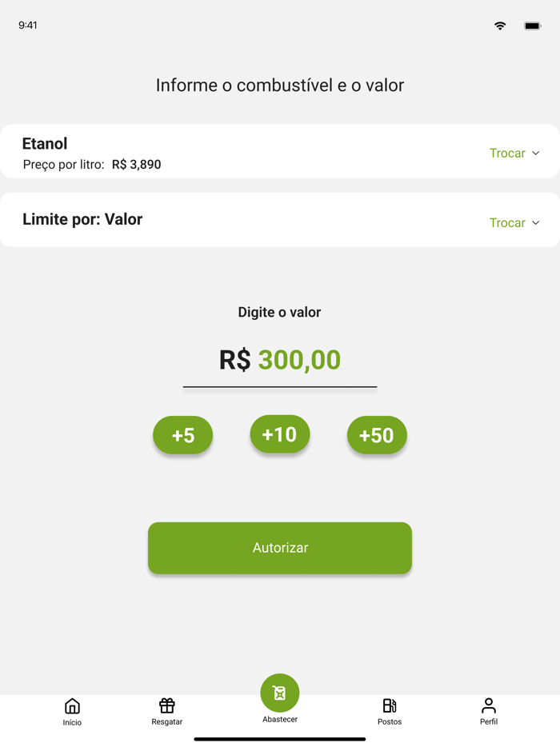Viewport: 560px width, 747px height.
Task: Expand the fuel type chevron arrow
Action: pos(536,153)
